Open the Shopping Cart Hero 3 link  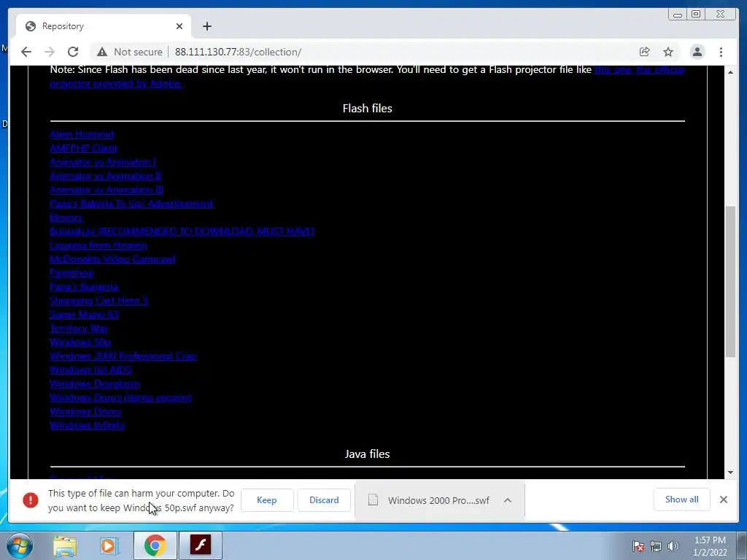pyautogui.click(x=98, y=300)
